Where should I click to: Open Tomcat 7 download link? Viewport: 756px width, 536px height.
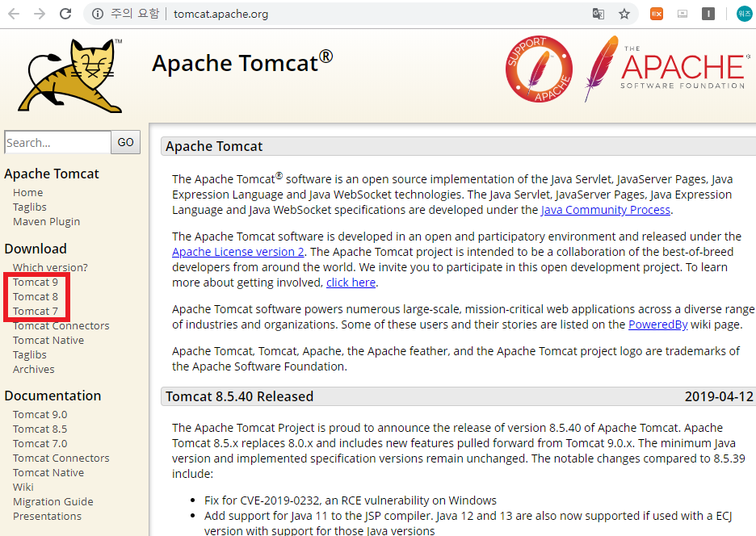(x=36, y=311)
